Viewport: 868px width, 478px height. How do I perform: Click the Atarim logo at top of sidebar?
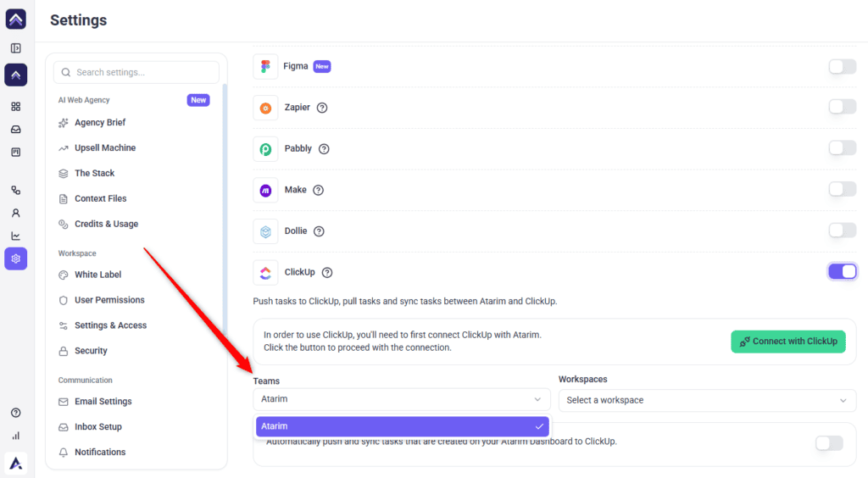coord(16,19)
